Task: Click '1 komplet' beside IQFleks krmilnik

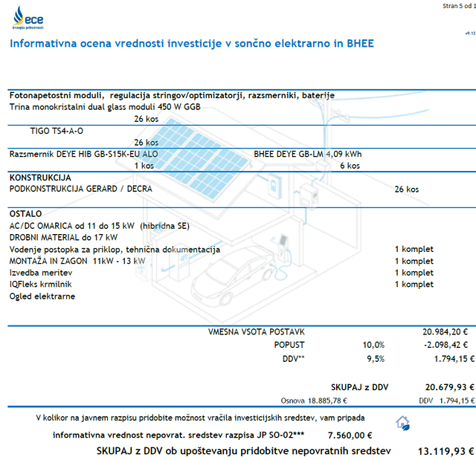Action: coord(414,285)
